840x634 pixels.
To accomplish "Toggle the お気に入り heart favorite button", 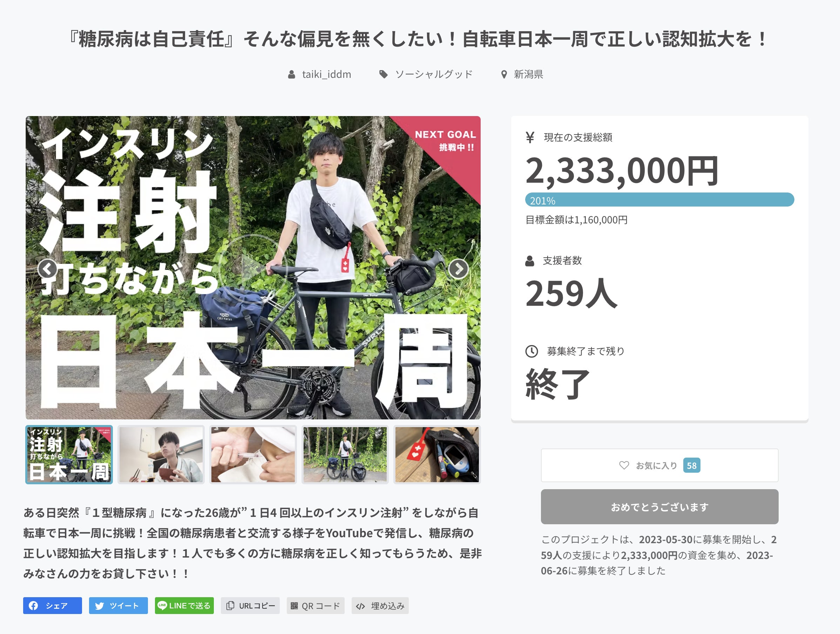I will 659,465.
